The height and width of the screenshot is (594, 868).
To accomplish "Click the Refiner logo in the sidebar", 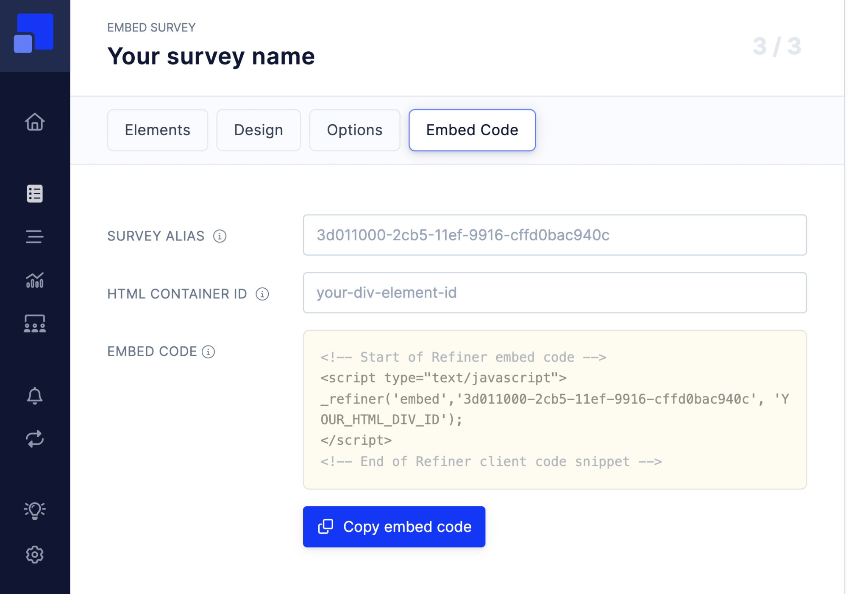I will coord(33,33).
